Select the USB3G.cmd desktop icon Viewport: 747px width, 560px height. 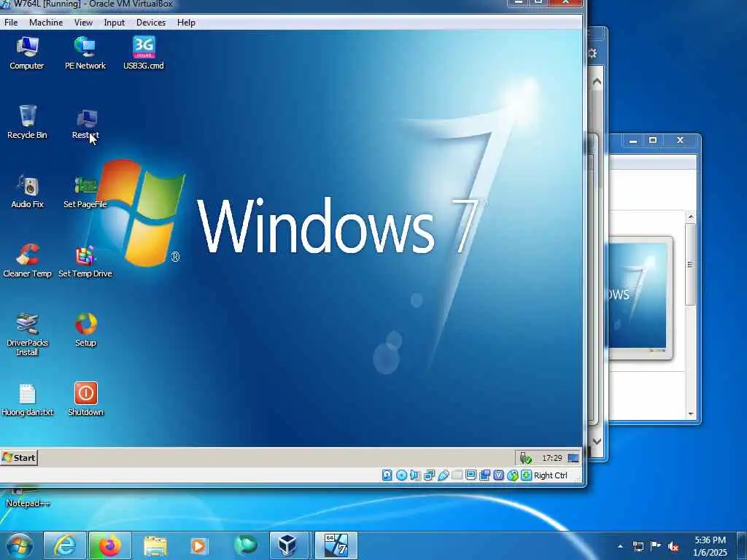coord(144,53)
